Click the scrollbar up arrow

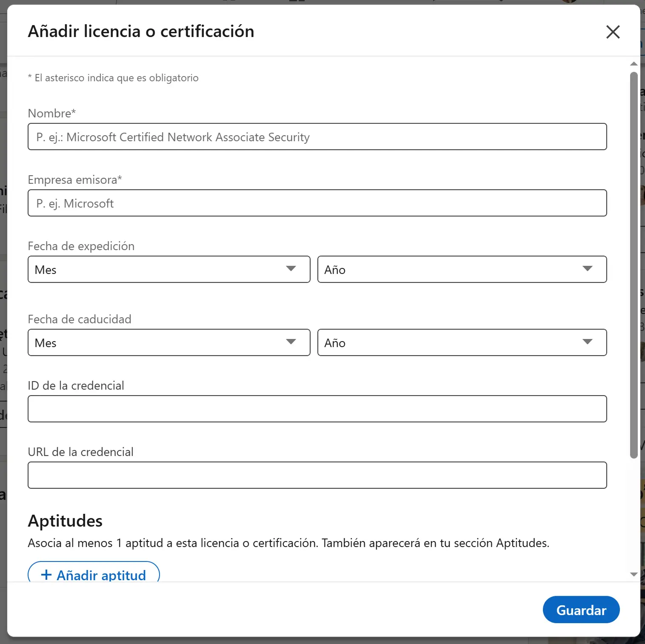pyautogui.click(x=634, y=63)
